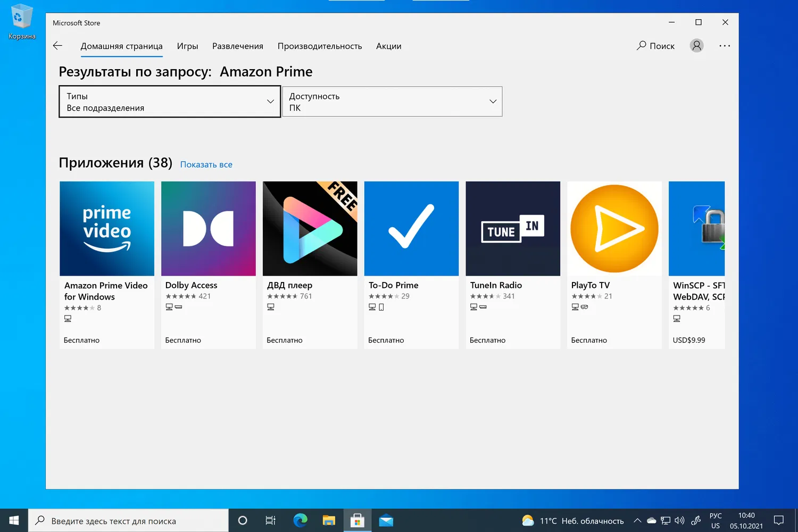Image resolution: width=798 pixels, height=532 pixels.
Task: Expand the Types filter dropdown
Action: click(170, 102)
